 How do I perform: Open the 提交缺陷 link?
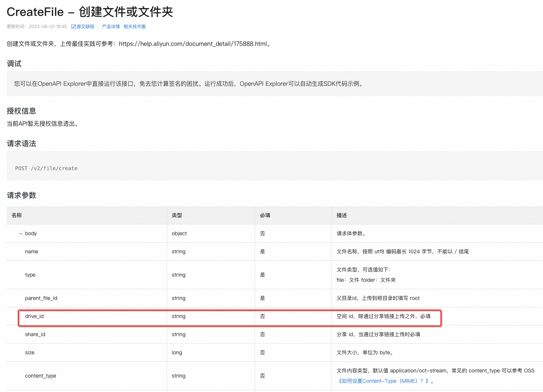click(85, 27)
